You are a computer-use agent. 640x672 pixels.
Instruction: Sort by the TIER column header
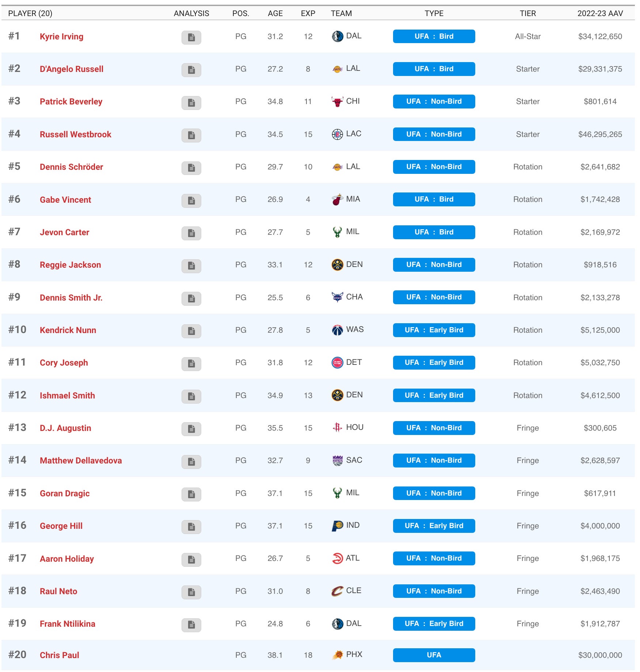click(x=527, y=14)
